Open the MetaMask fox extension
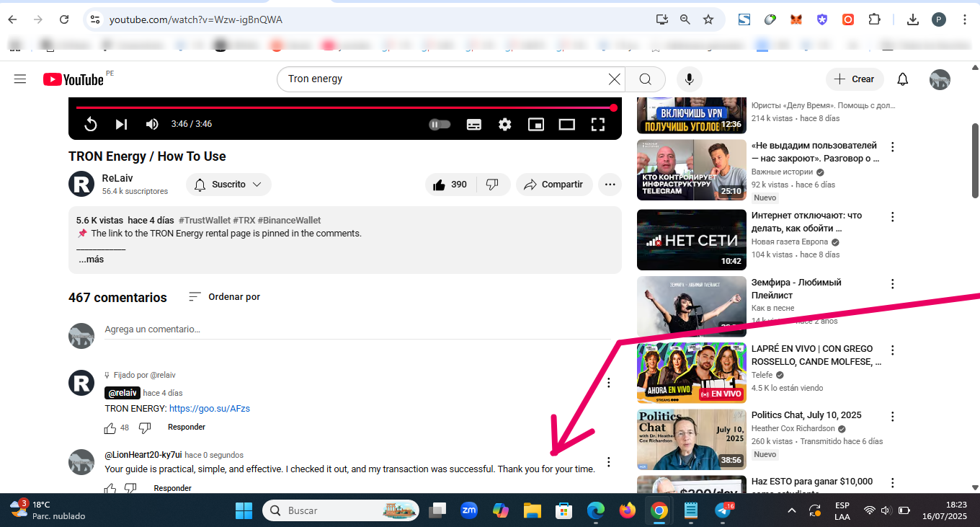This screenshot has width=980, height=527. (796, 19)
